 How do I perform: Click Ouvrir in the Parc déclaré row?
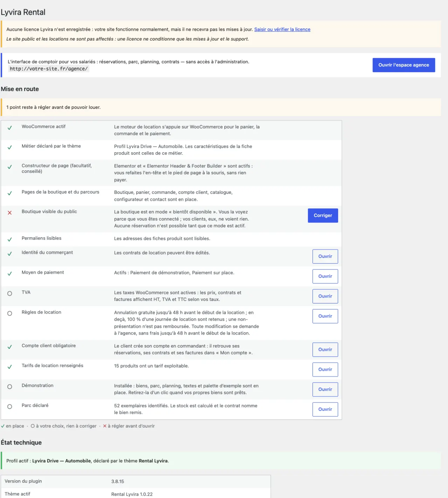click(325, 409)
